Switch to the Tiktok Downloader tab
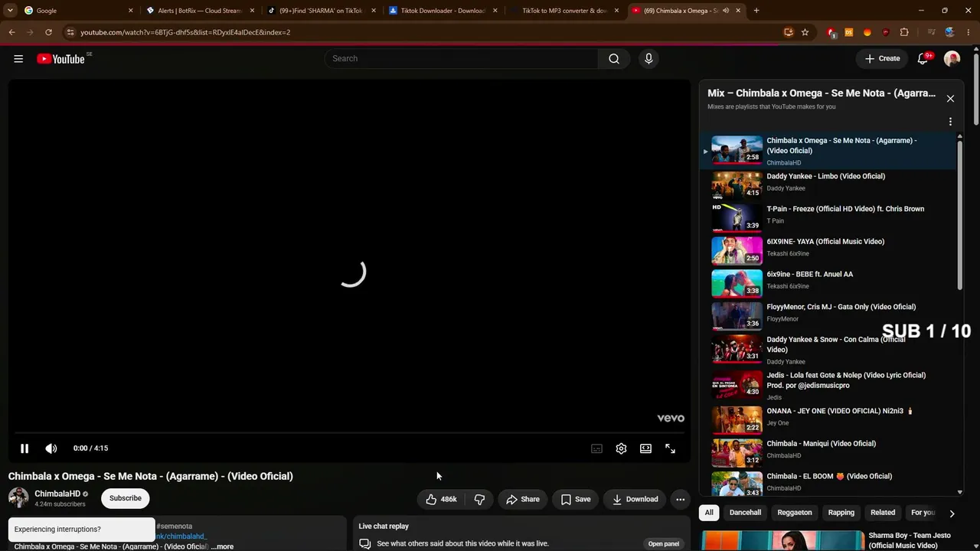This screenshot has height=551, width=980. click(443, 11)
